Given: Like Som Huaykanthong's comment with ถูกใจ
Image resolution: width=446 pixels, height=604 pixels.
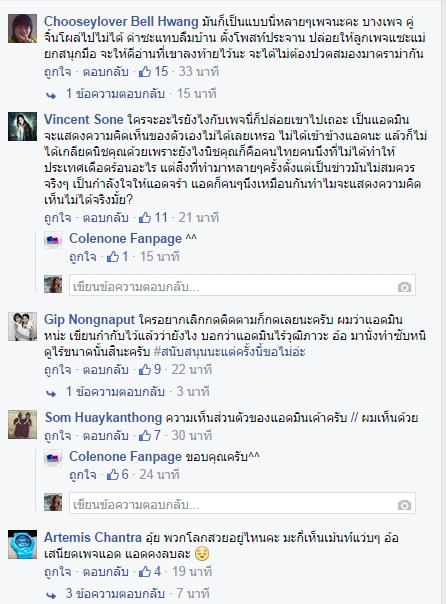Looking at the screenshot, I should pyautogui.click(x=57, y=436).
